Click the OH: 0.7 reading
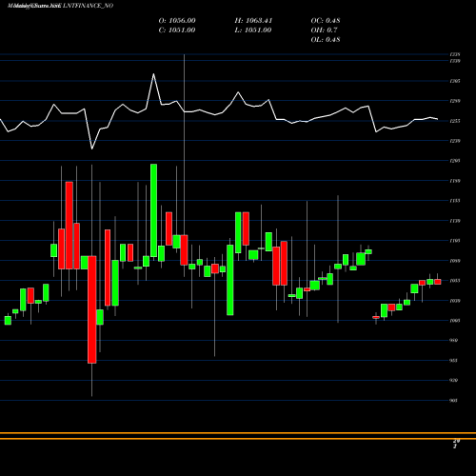 click(x=324, y=30)
